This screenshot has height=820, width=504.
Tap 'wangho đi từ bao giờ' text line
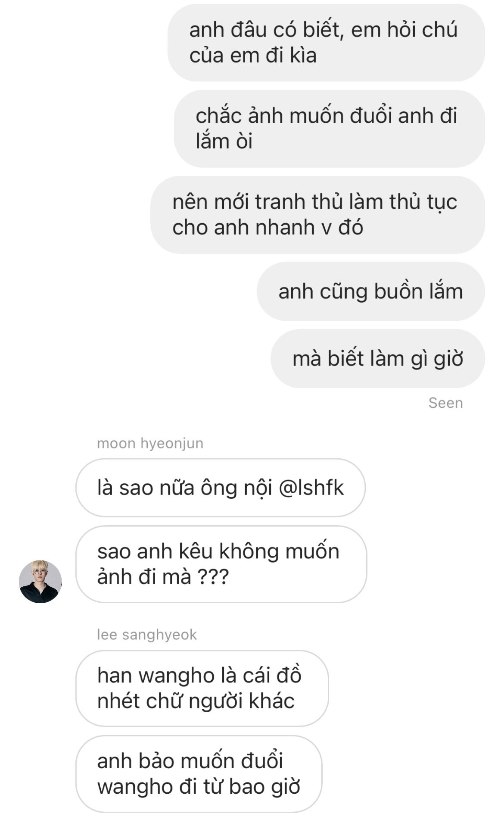(x=199, y=787)
